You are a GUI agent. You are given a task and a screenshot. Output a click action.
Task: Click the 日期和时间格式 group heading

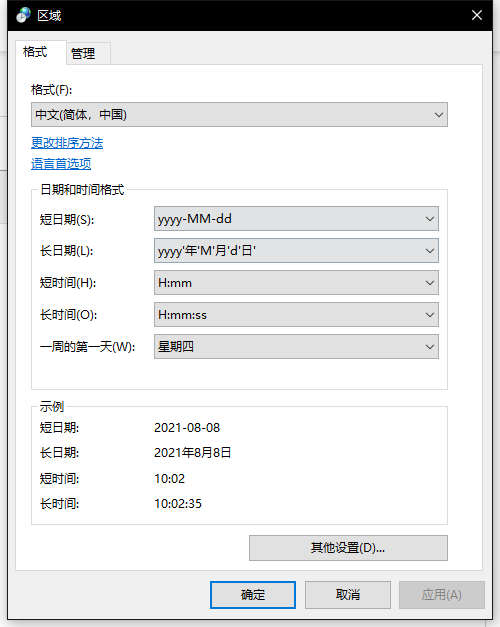tap(82, 190)
